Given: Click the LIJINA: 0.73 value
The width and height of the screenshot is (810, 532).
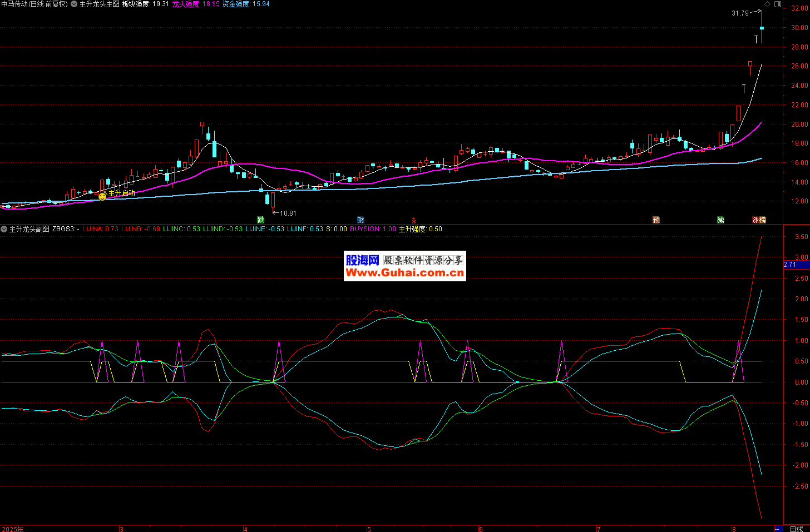Looking at the screenshot, I should point(100,229).
